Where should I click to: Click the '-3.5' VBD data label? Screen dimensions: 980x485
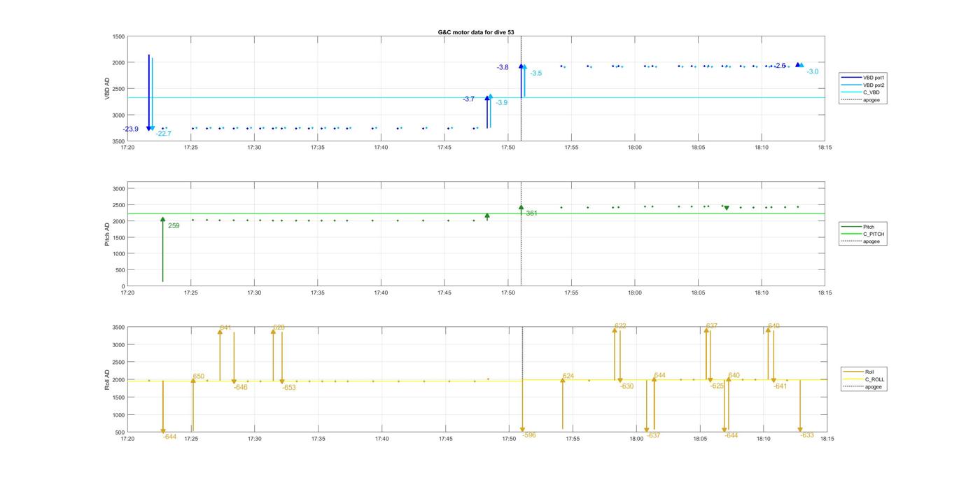pos(536,73)
